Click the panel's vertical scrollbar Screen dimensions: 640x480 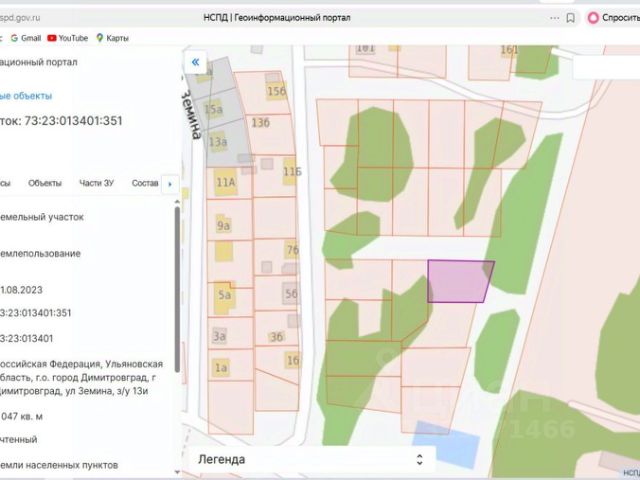(x=177, y=289)
